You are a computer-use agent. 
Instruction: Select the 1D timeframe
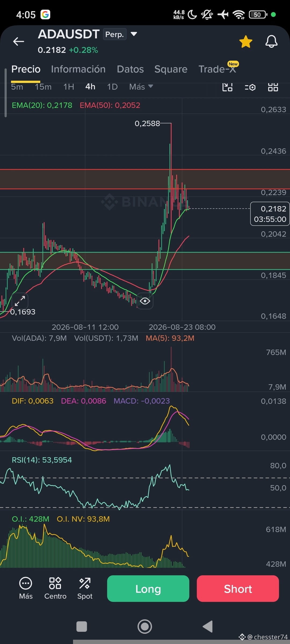click(112, 87)
